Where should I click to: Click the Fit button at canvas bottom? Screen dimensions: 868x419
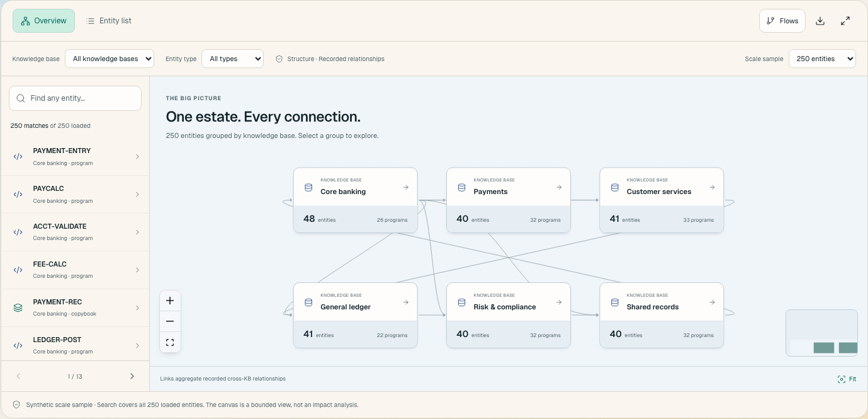tap(847, 379)
